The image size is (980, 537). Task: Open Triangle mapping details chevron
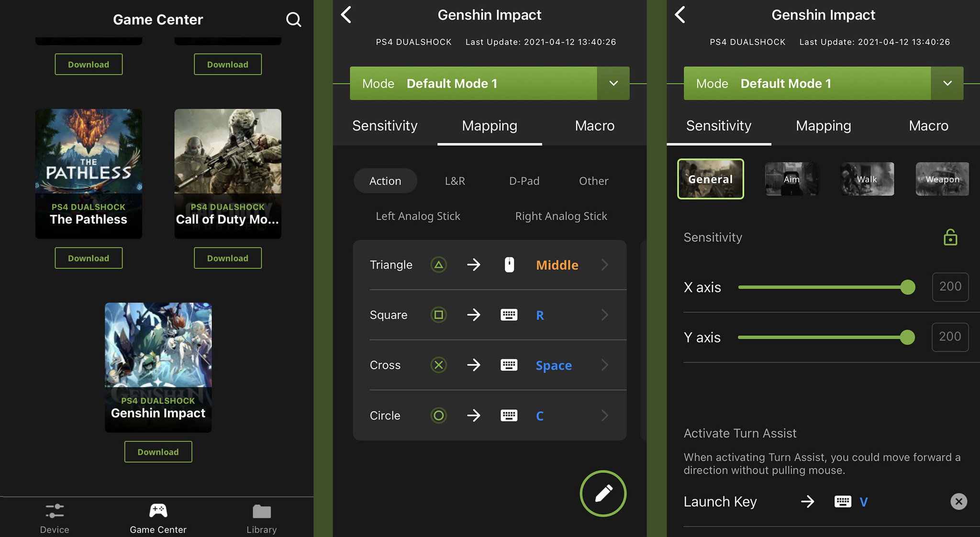coord(605,264)
